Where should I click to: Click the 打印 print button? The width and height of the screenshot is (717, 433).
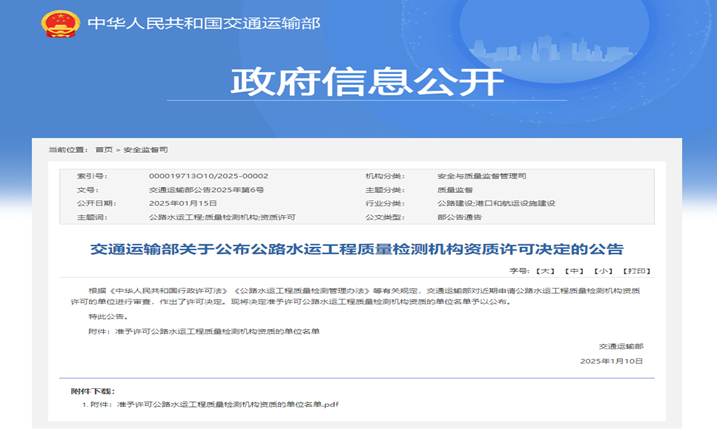coord(637,271)
